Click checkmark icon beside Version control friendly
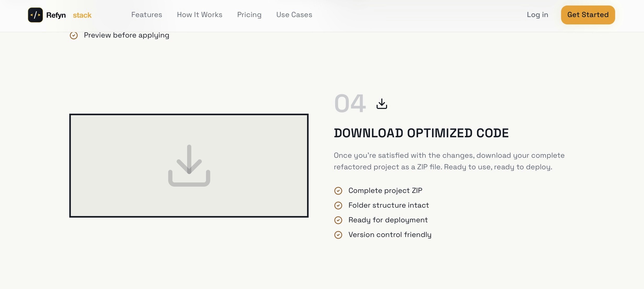Viewport: 644px width, 289px height. pyautogui.click(x=338, y=235)
